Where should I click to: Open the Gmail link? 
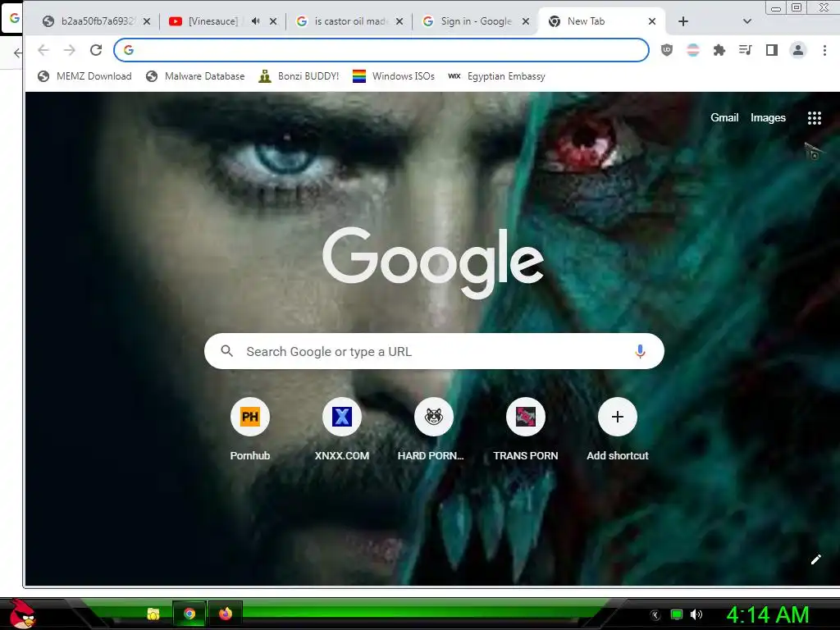724,118
